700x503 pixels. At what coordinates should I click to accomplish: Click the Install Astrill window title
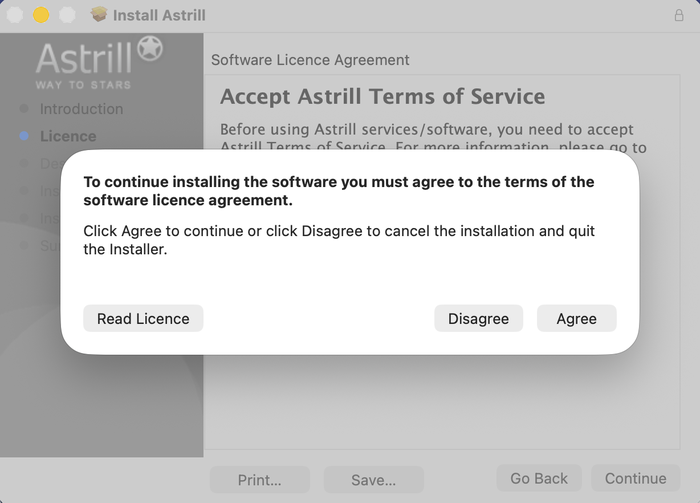click(x=159, y=15)
